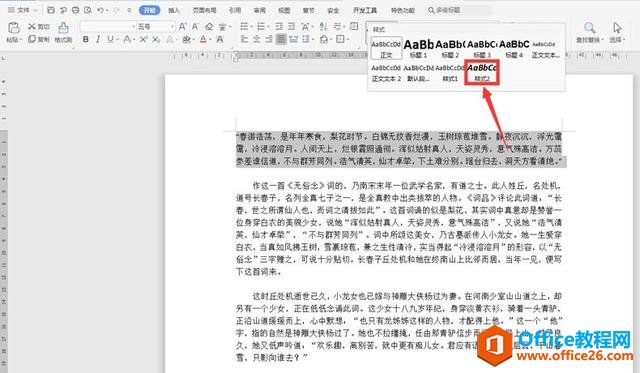Screen dimensions: 640x373
Task: Toggle Justify alignment button
Action: pos(281,39)
